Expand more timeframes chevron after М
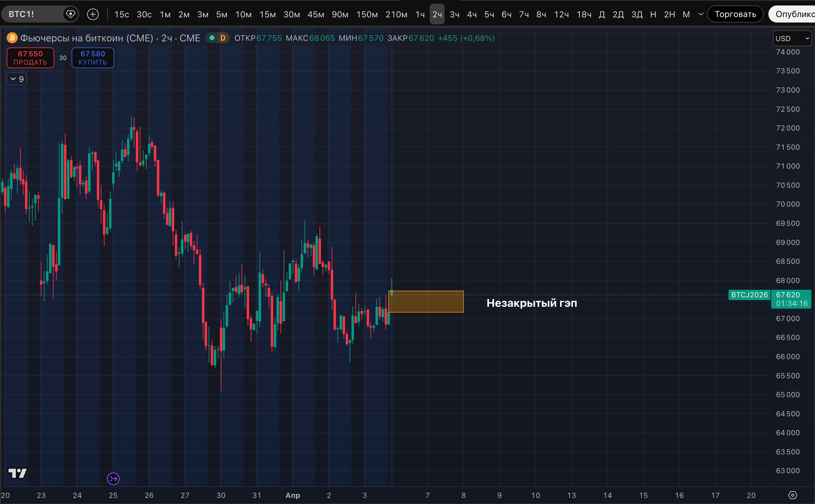815x504 pixels. [x=701, y=14]
